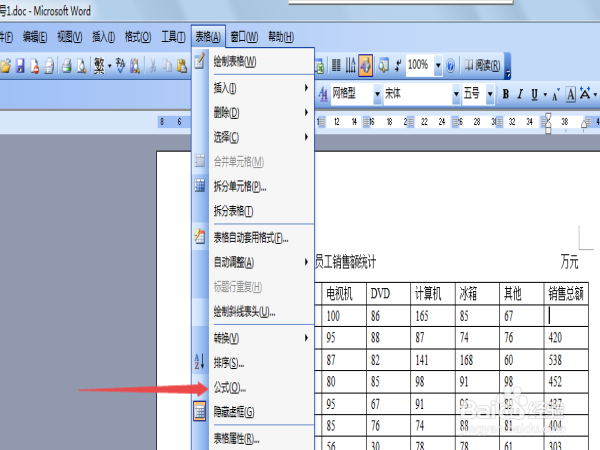Screen dimensions: 600x450
Task: Click the character scaling A icon
Action: (585, 94)
